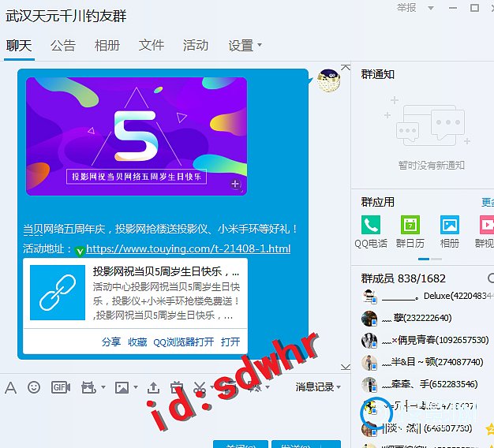The height and width of the screenshot is (448, 494).
Task: Click 更多 in group apps section
Action: pyautogui.click(x=488, y=202)
